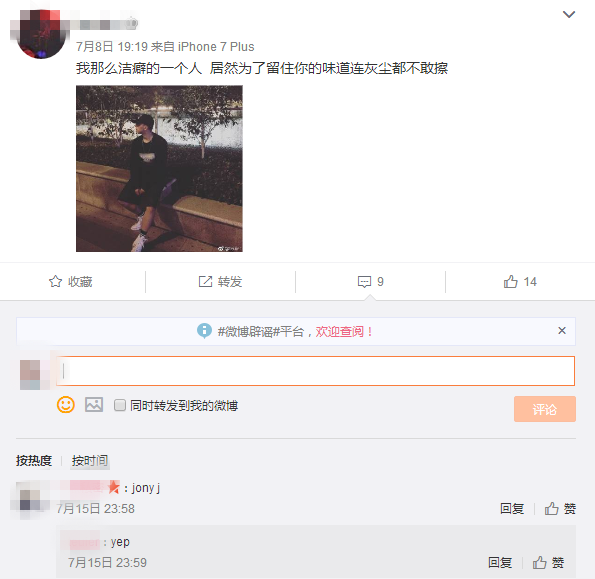The image size is (595, 579).
Task: Click 回复 on the jony j comment
Action: tap(512, 508)
